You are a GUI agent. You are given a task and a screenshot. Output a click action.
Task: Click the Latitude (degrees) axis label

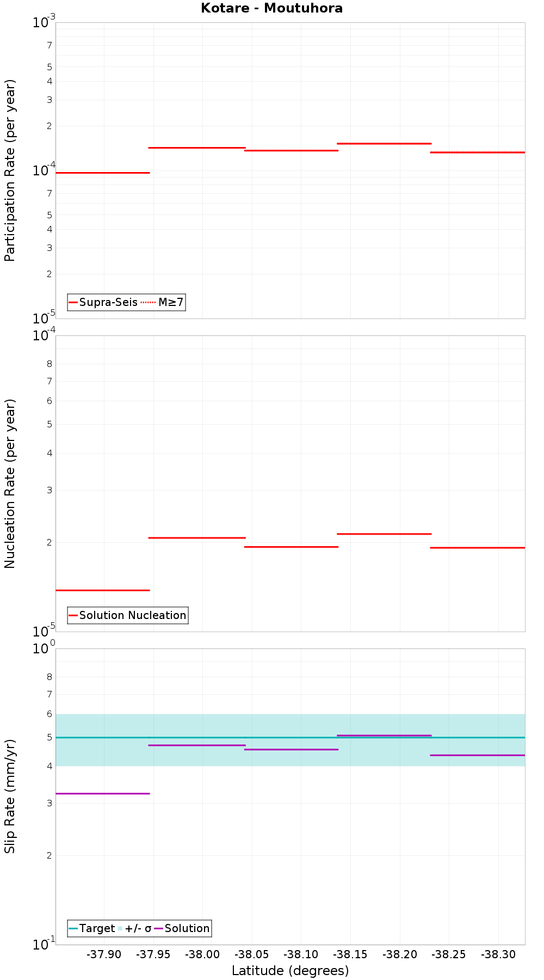(290, 971)
